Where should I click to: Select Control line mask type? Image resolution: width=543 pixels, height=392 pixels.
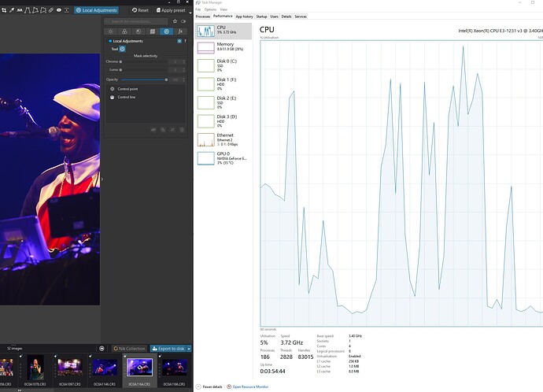[x=123, y=98]
